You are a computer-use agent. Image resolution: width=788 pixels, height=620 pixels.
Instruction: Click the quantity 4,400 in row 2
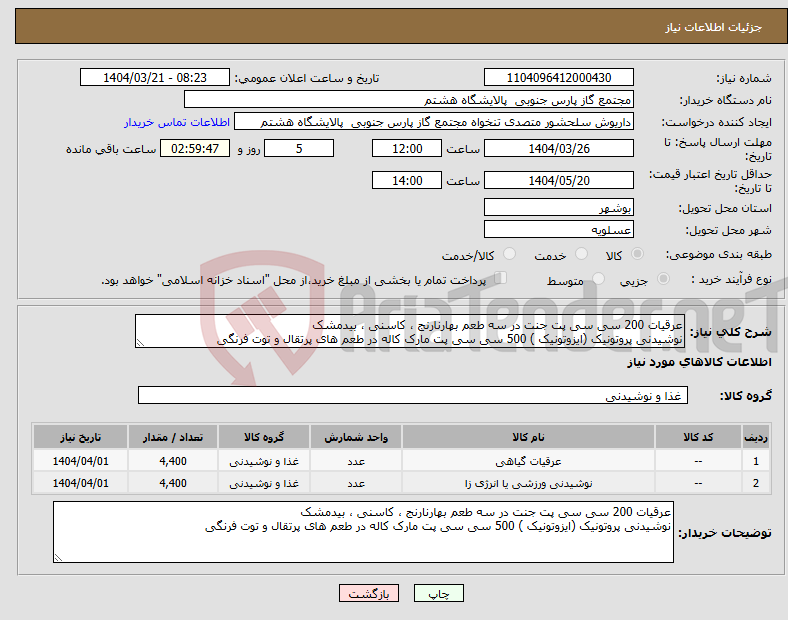(x=173, y=483)
